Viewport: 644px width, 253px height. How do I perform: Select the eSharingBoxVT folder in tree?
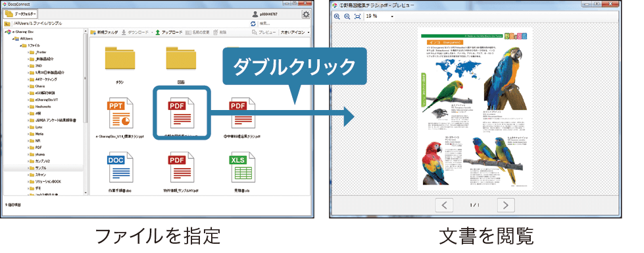pyautogui.click(x=43, y=100)
